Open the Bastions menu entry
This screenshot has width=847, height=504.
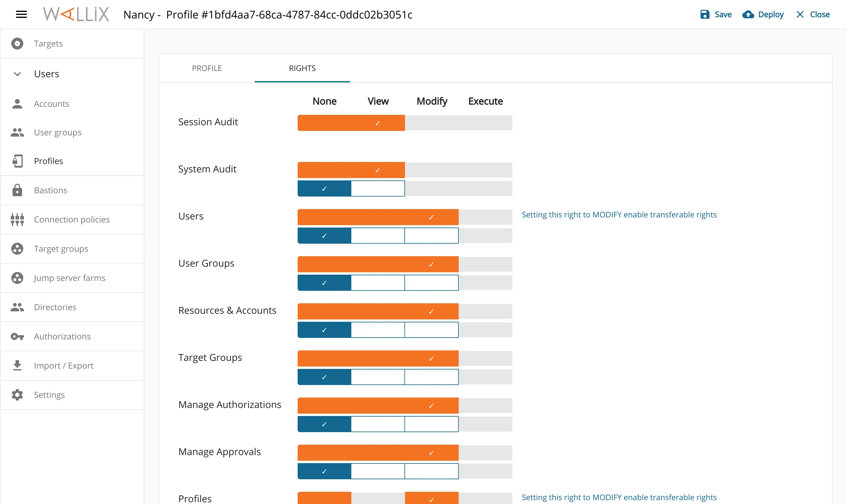click(x=72, y=190)
